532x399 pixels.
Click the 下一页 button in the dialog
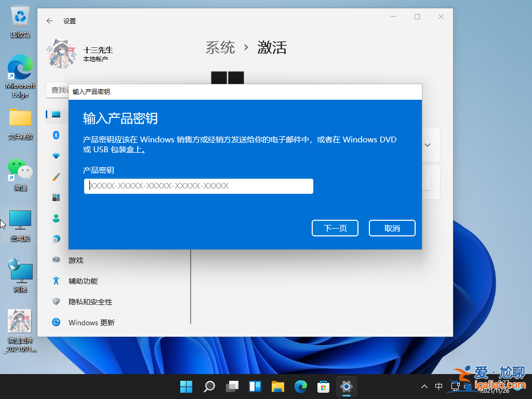pos(335,228)
